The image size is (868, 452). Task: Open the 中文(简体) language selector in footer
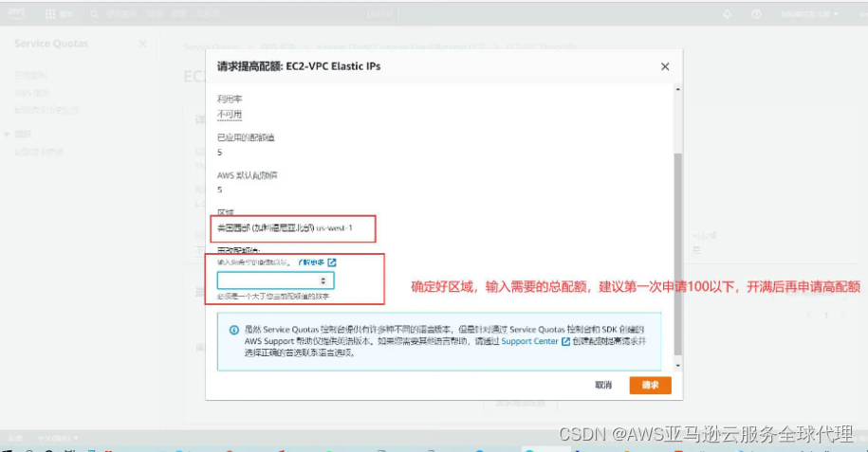point(58,439)
